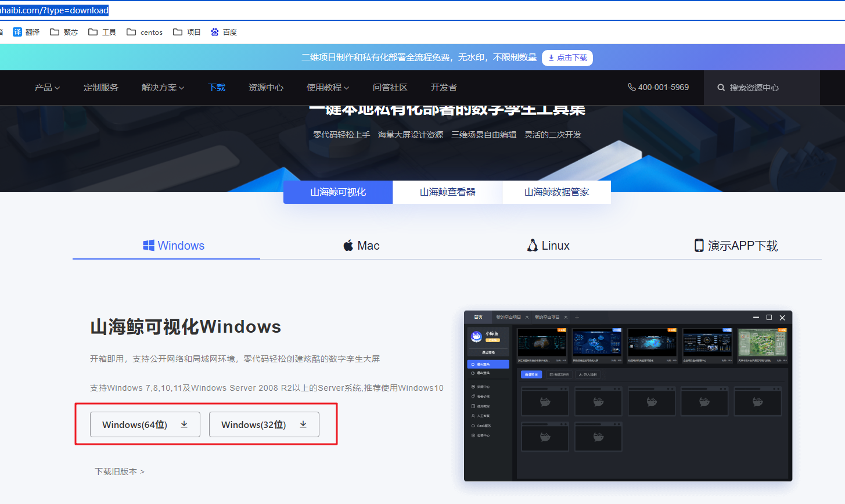The width and height of the screenshot is (845, 504).
Task: Click the 三维场景自由编辑 hero text
Action: coord(484,135)
